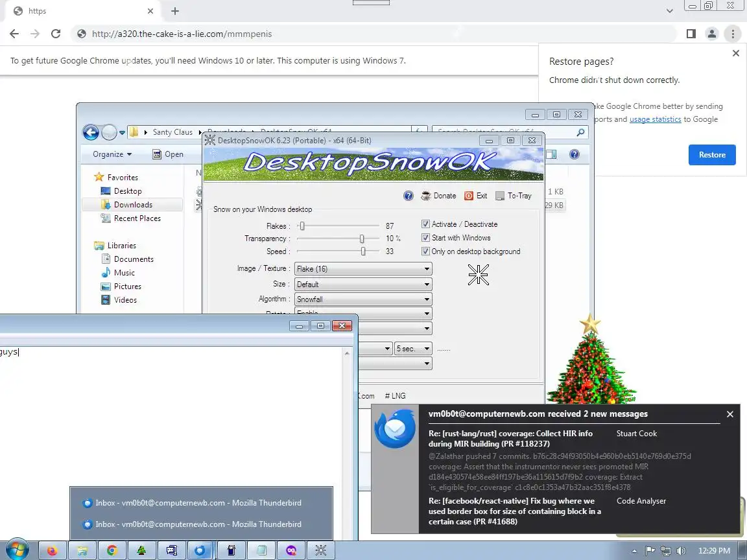Open Windows Explorer taskbar icon

[82, 550]
